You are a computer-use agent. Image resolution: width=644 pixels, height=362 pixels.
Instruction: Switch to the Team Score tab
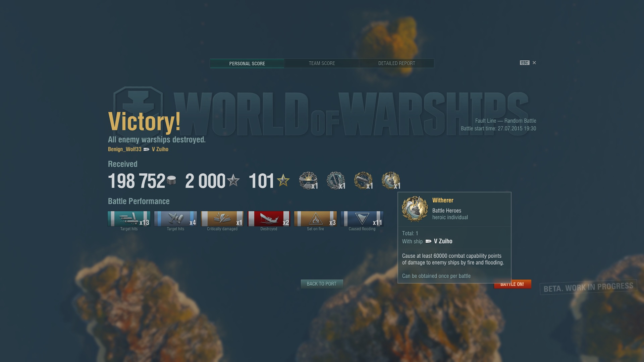point(322,63)
